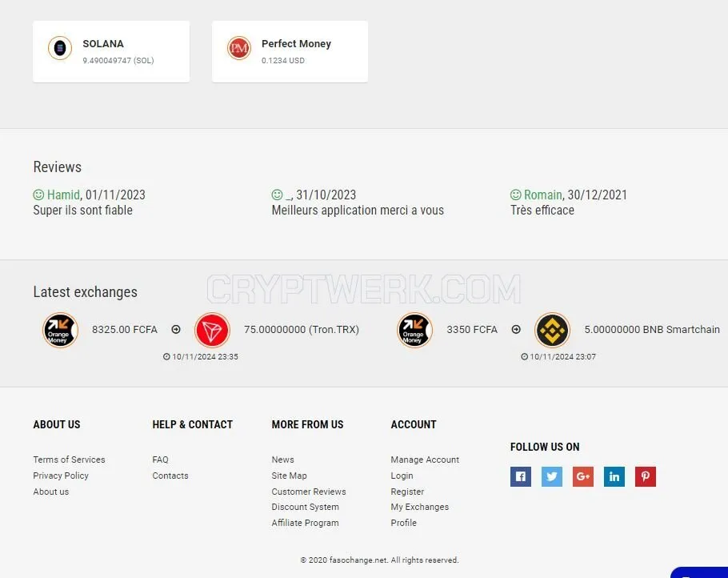
Task: Click smiley icon next to Romain review
Action: click(516, 195)
